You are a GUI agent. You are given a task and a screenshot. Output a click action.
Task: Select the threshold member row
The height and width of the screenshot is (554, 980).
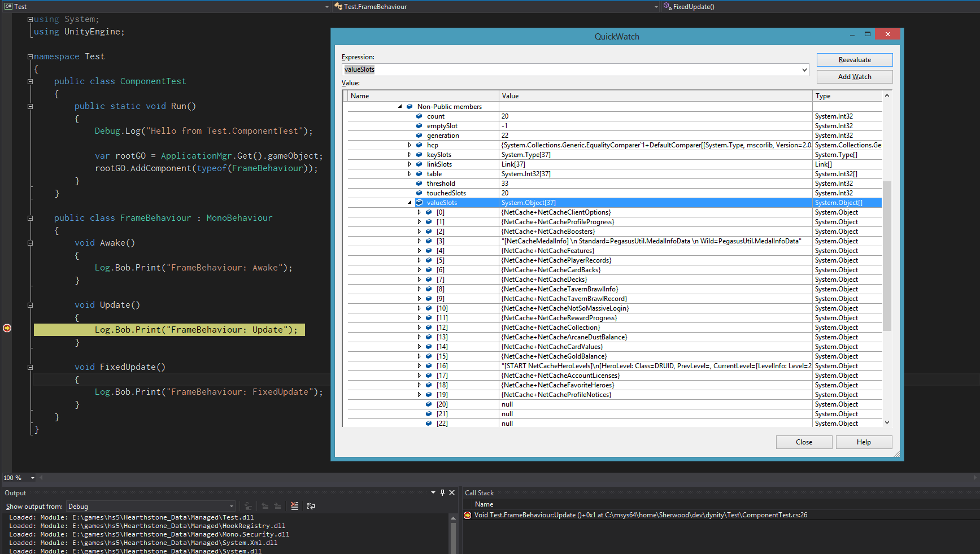click(x=615, y=184)
